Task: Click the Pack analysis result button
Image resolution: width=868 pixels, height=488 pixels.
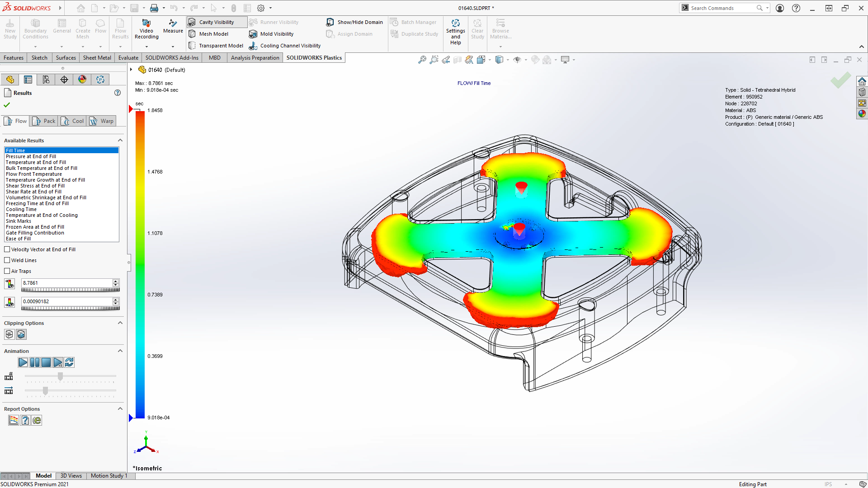Action: (45, 121)
